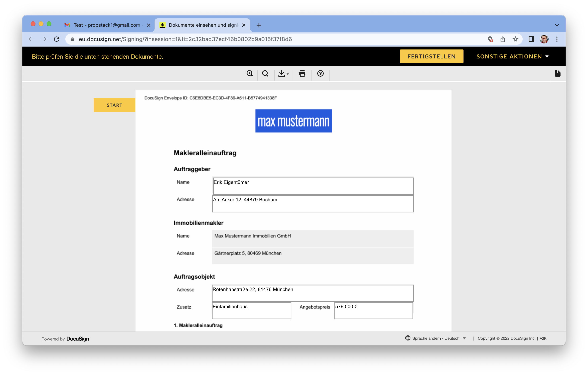Viewport: 588px width, 375px height.
Task: Click the share page icon
Action: coord(503,39)
